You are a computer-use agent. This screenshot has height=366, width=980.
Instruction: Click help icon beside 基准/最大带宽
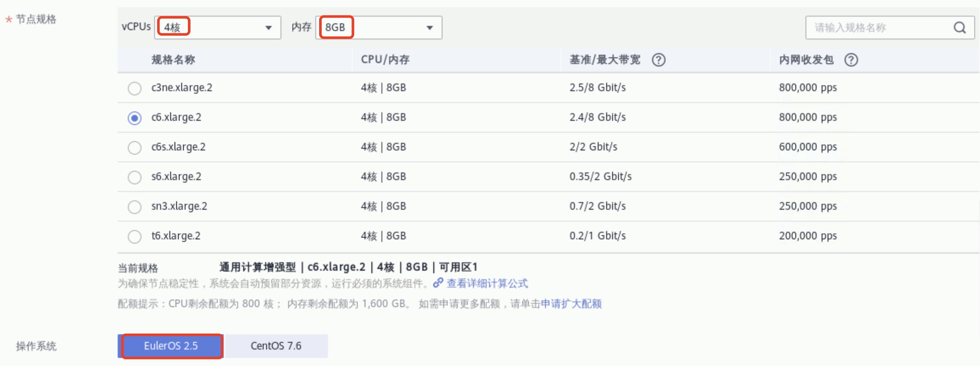[658, 60]
